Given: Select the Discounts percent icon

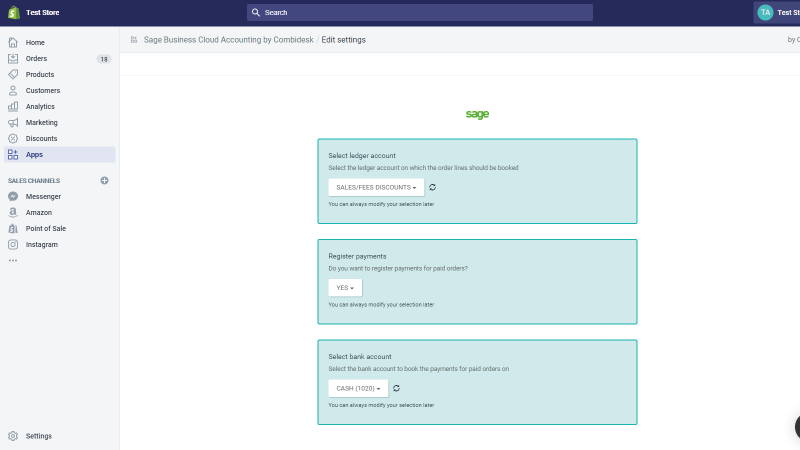Looking at the screenshot, I should point(13,138).
